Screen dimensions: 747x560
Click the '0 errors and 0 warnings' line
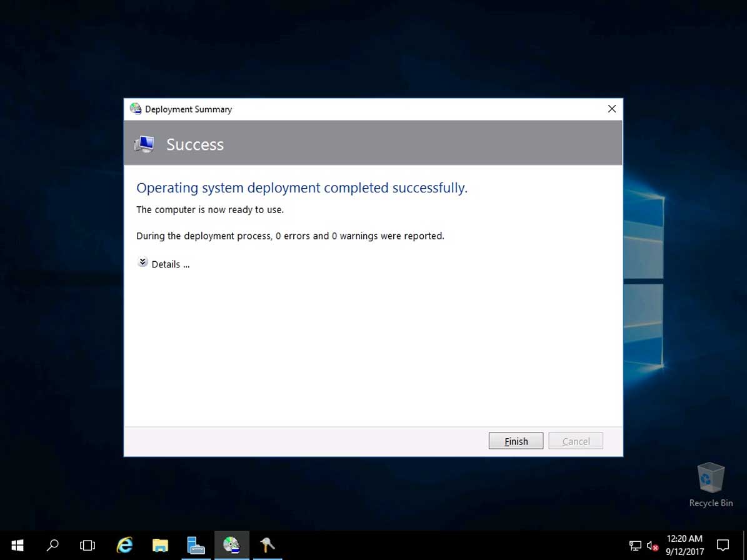[290, 236]
